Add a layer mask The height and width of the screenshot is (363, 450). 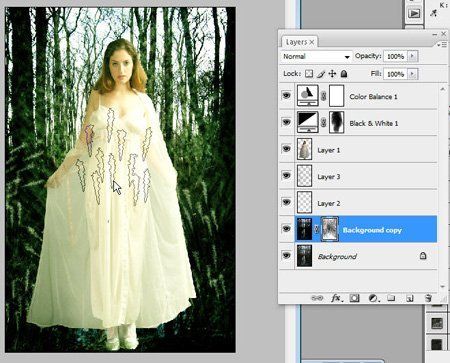pos(354,298)
